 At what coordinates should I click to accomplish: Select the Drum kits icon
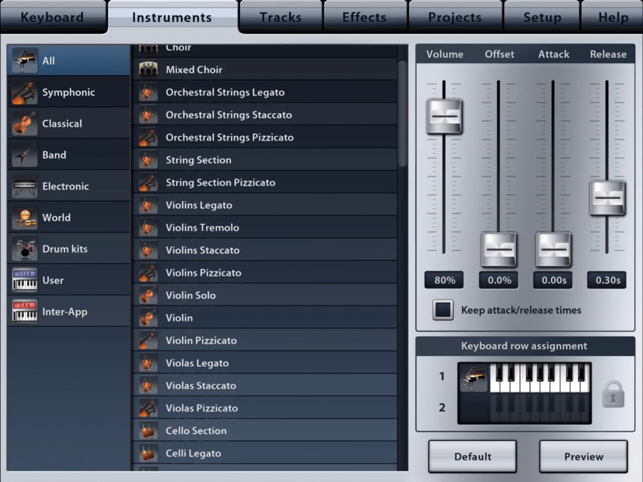25,249
